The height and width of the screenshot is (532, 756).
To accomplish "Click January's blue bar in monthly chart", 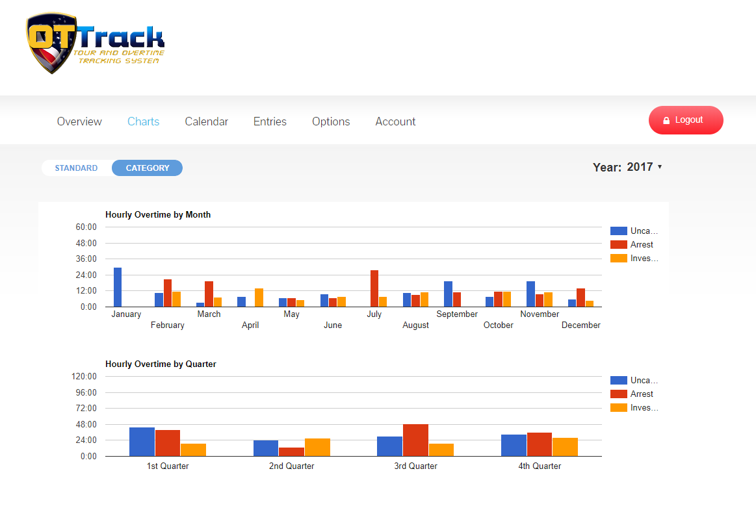I will pyautogui.click(x=118, y=287).
